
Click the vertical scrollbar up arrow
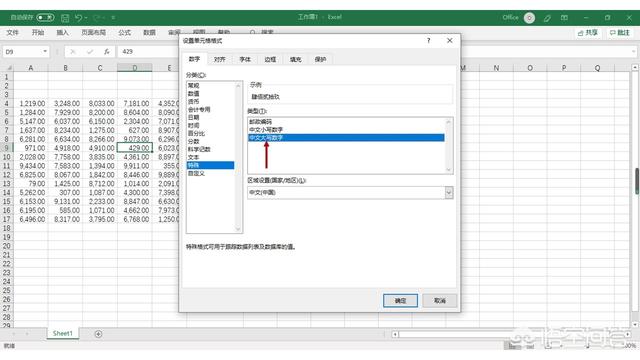click(x=635, y=67)
